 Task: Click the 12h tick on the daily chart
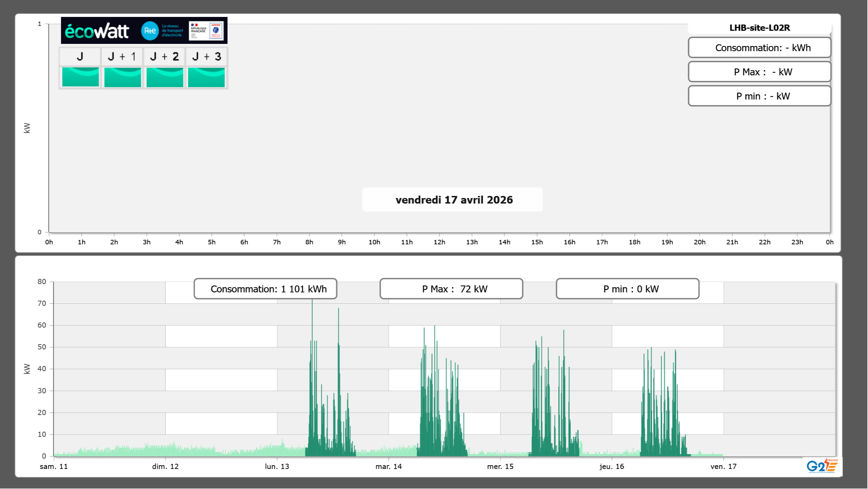pos(439,242)
